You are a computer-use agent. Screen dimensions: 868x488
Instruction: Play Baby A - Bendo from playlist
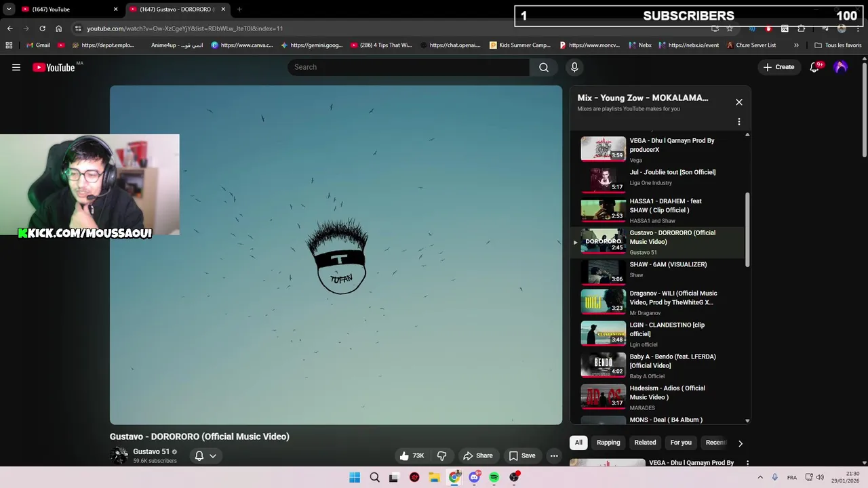tap(658, 365)
